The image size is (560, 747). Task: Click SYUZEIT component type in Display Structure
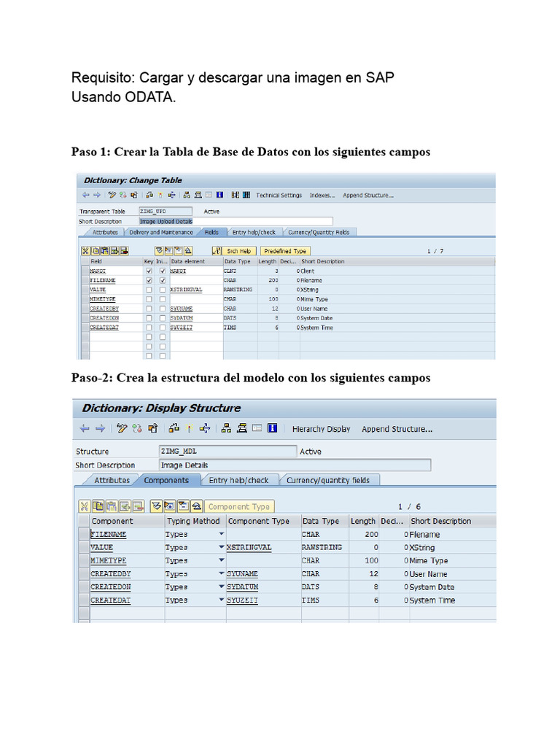(242, 600)
